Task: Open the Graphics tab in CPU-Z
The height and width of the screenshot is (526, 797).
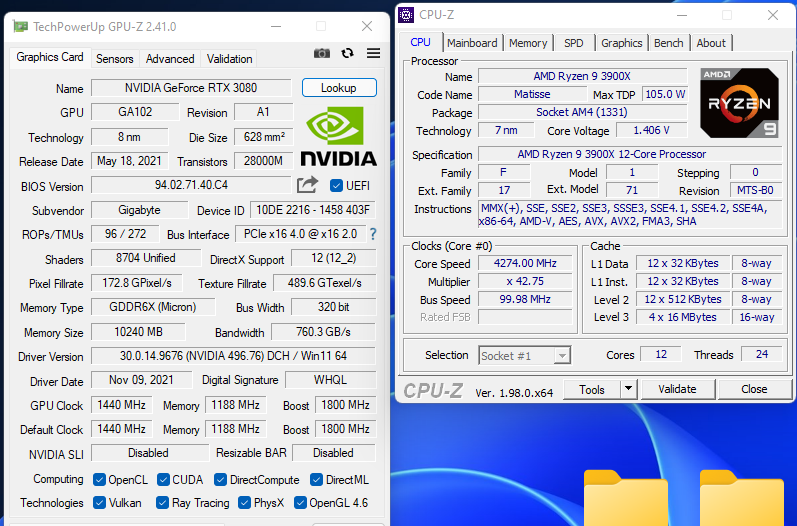Action: pyautogui.click(x=622, y=43)
